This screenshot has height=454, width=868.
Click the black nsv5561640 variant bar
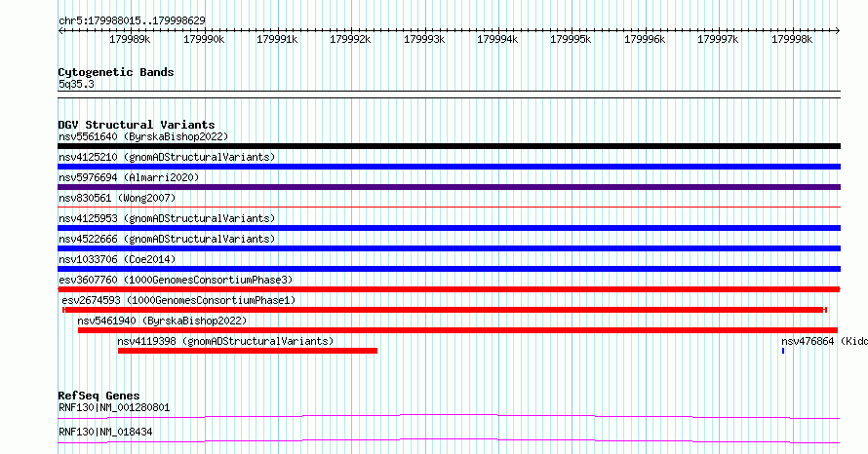[449, 146]
